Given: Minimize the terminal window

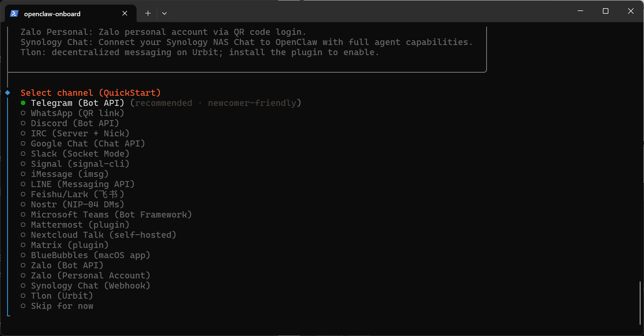Looking at the screenshot, I should click(580, 11).
